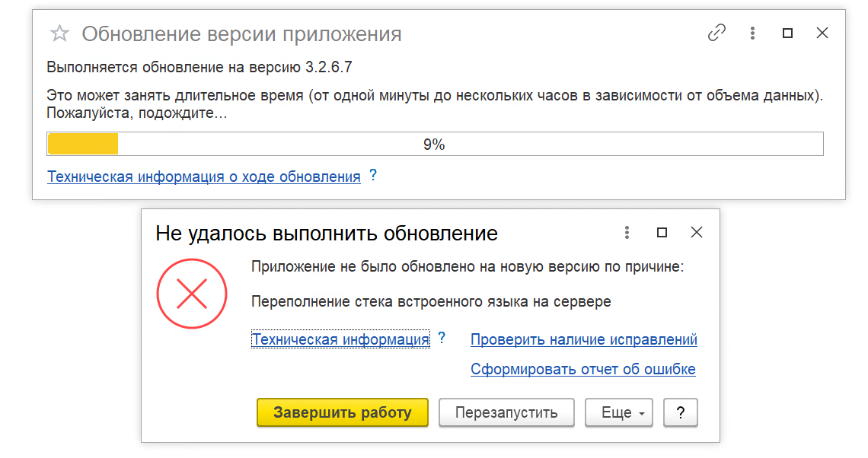Maximize the application update window
868x458 pixels.
tap(788, 33)
